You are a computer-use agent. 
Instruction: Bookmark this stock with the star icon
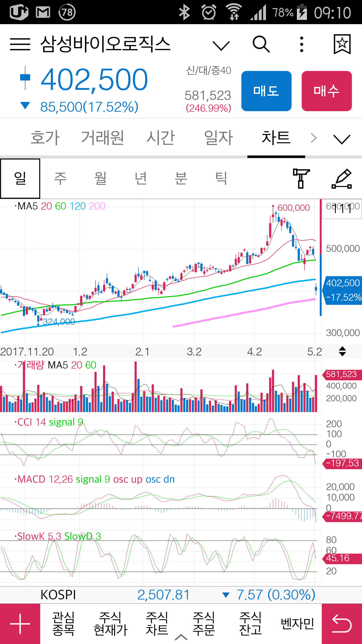click(x=342, y=44)
